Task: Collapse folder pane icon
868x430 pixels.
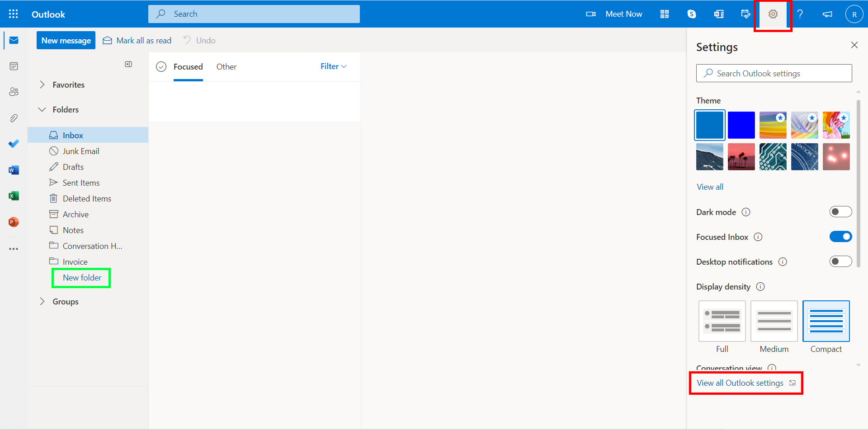Action: coord(128,64)
